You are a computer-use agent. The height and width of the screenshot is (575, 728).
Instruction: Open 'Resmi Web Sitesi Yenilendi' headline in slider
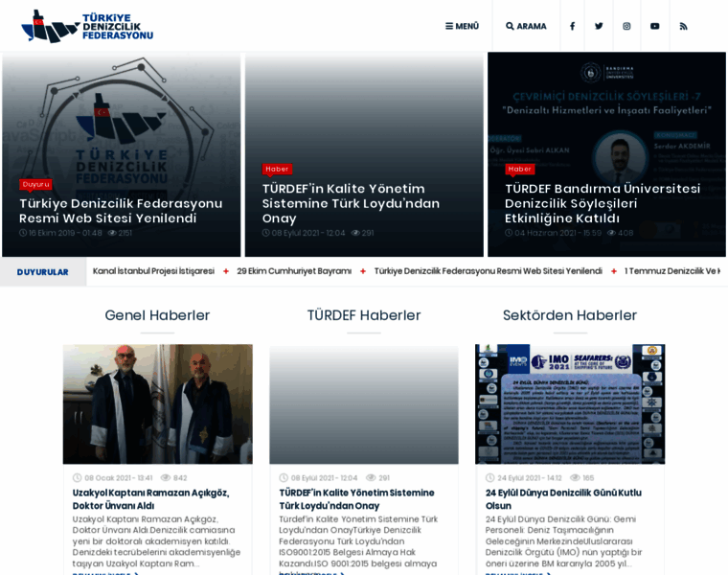121,211
